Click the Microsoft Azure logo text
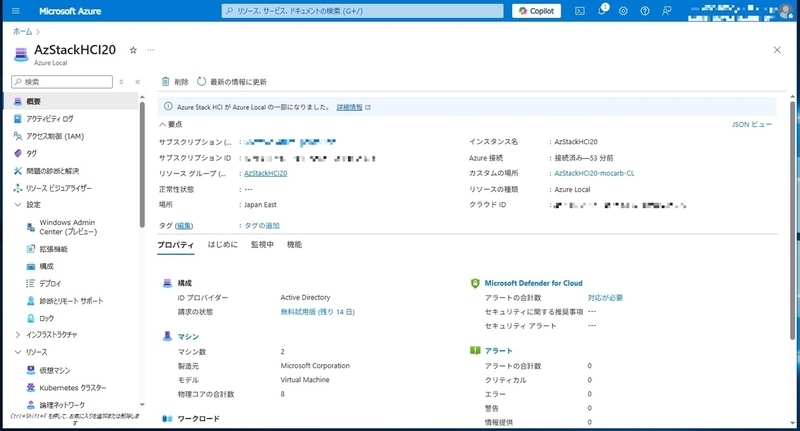The image size is (800, 431). coord(70,11)
